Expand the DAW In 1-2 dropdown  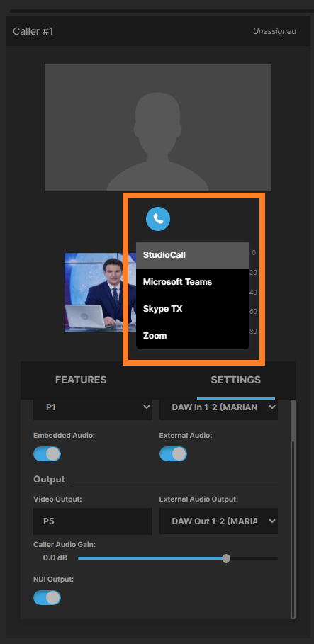218,407
